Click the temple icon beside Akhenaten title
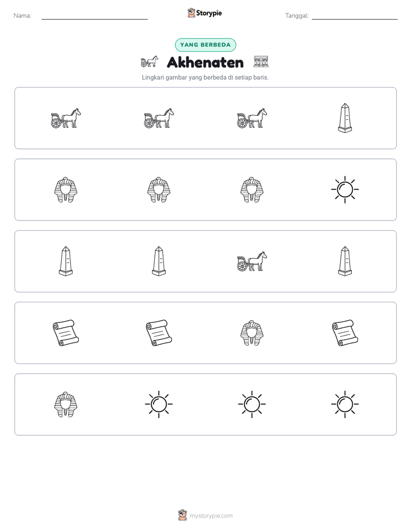Image resolution: width=411 pixels, height=532 pixels. coord(261,62)
